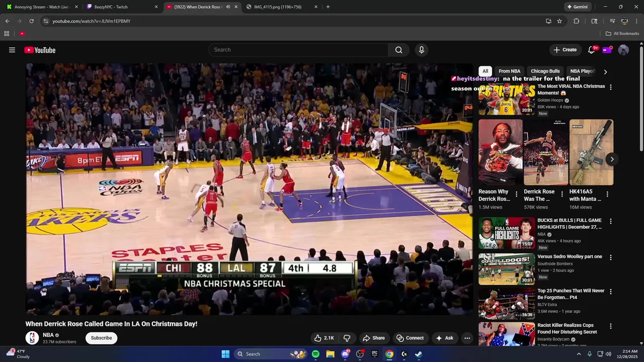Open Chrome three-dot menu
This screenshot has width=644, height=362.
click(x=637, y=21)
